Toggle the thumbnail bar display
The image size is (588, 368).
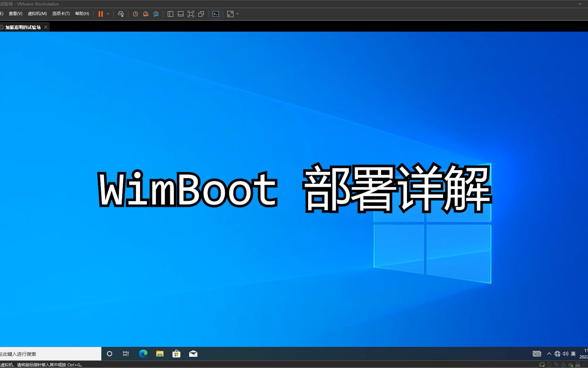180,14
